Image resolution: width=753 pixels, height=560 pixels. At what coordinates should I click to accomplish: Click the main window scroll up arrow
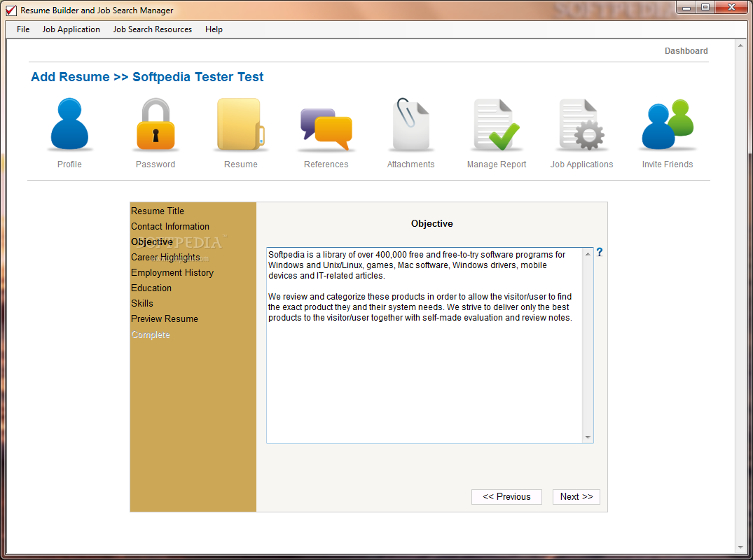click(740, 45)
